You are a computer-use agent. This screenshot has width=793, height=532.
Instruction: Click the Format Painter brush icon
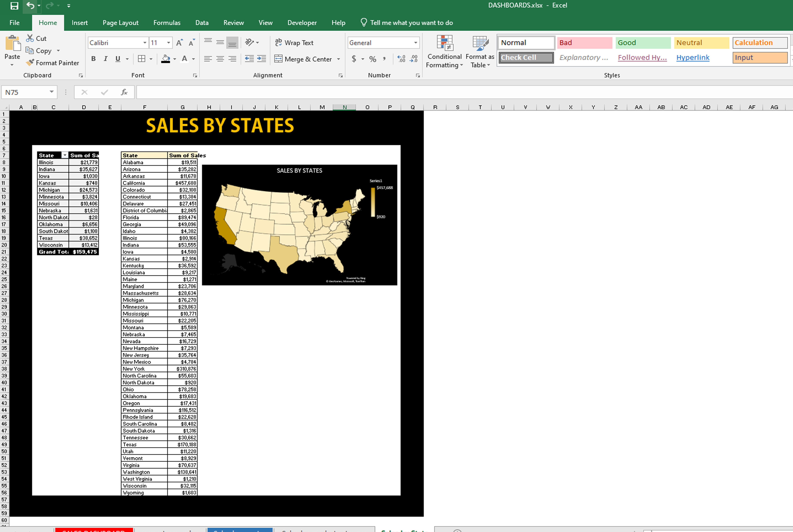coord(30,62)
